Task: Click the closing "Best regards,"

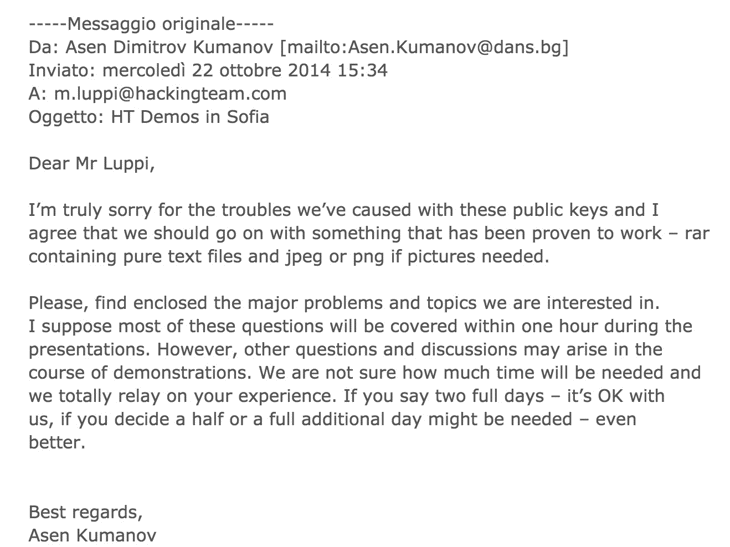Action: (x=86, y=513)
